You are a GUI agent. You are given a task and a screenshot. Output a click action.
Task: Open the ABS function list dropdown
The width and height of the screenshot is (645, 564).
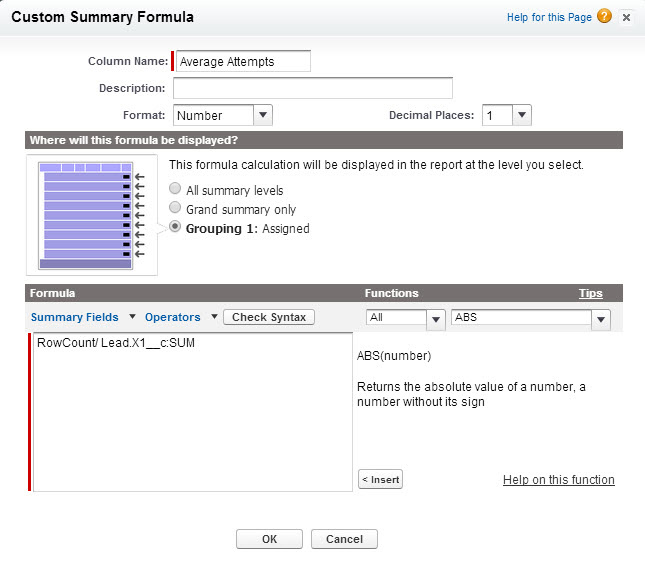click(x=531, y=319)
